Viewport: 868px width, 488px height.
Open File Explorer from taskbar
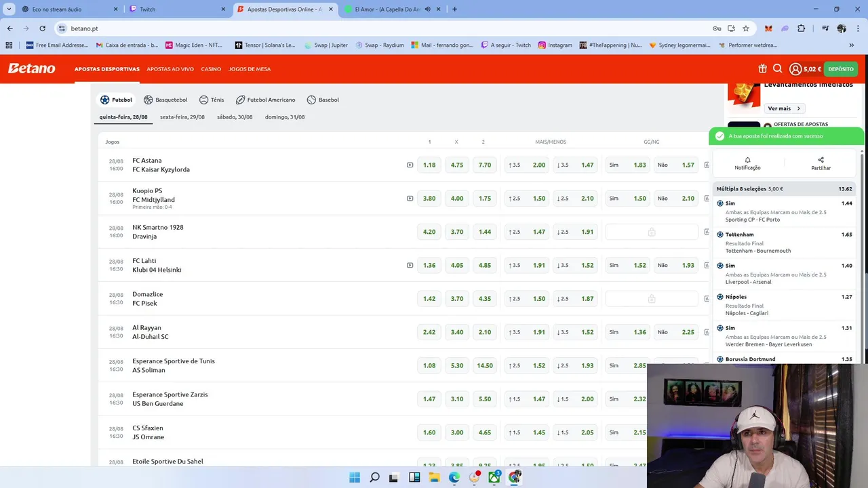[x=434, y=477]
